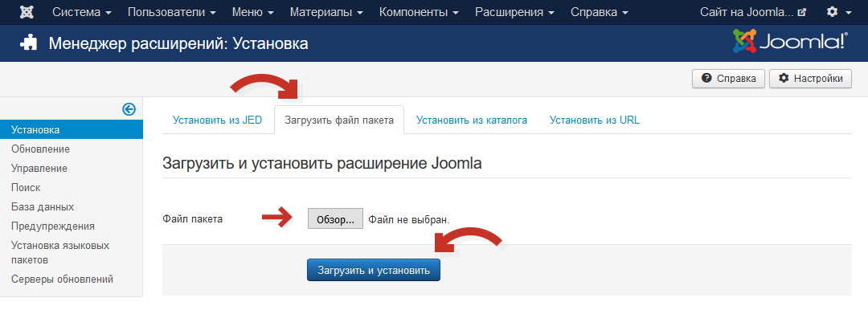Switch to Установить из каталога tab
868x310 pixels.
(472, 120)
